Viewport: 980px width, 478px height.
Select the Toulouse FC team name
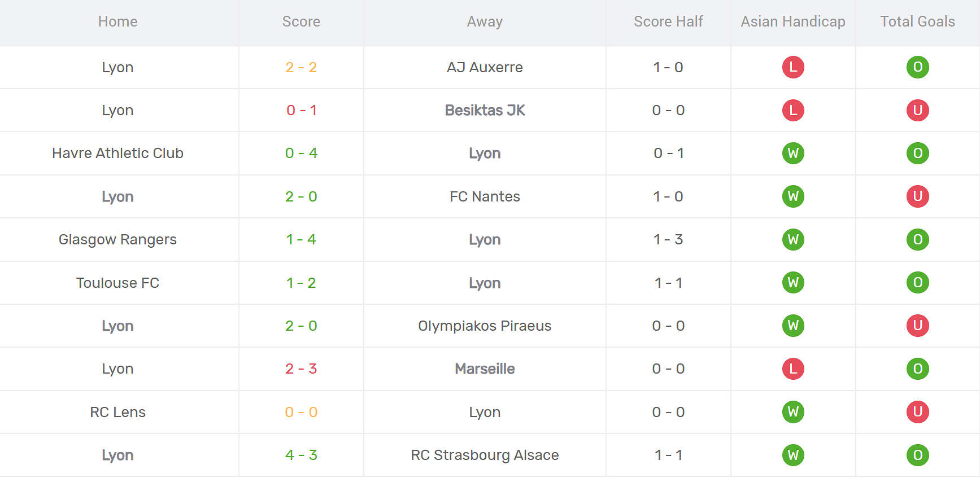click(117, 283)
